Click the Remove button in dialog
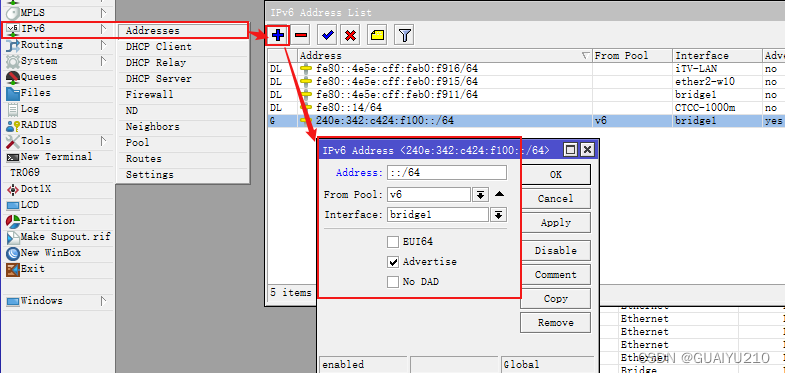Viewport: 785px width, 373px height. point(555,323)
